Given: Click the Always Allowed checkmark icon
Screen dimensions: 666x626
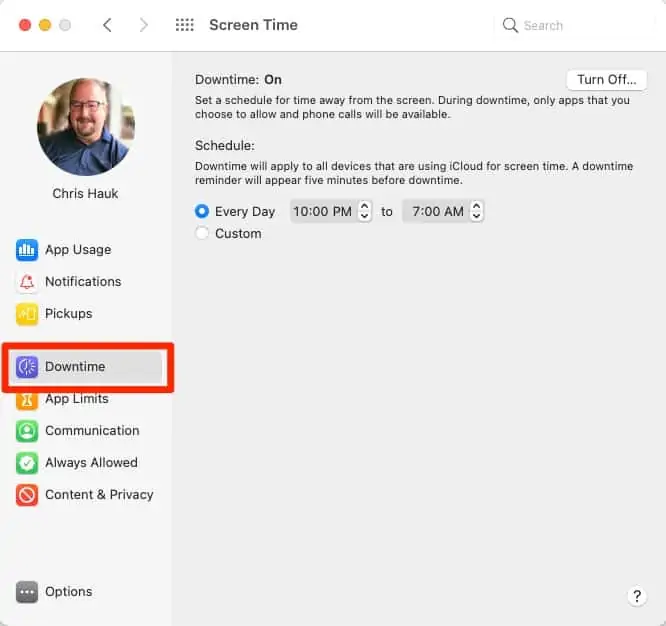Looking at the screenshot, I should point(27,462).
